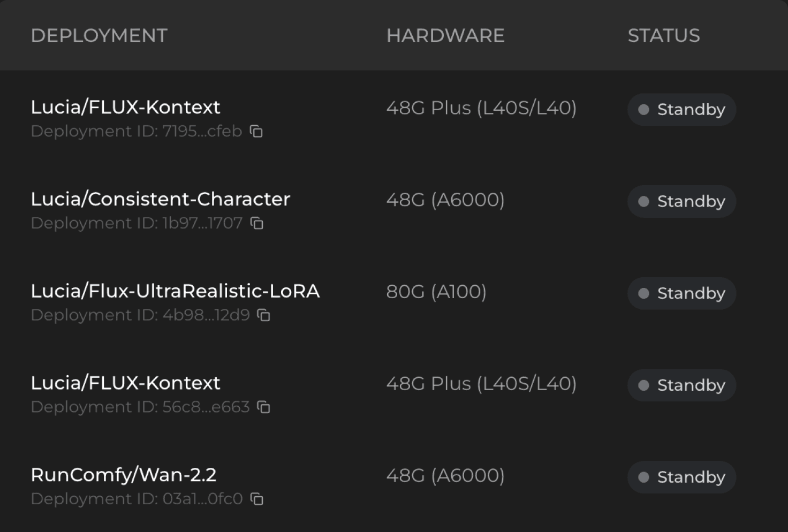Click the HARDWARE column header
The height and width of the screenshot is (532, 788).
click(x=445, y=36)
